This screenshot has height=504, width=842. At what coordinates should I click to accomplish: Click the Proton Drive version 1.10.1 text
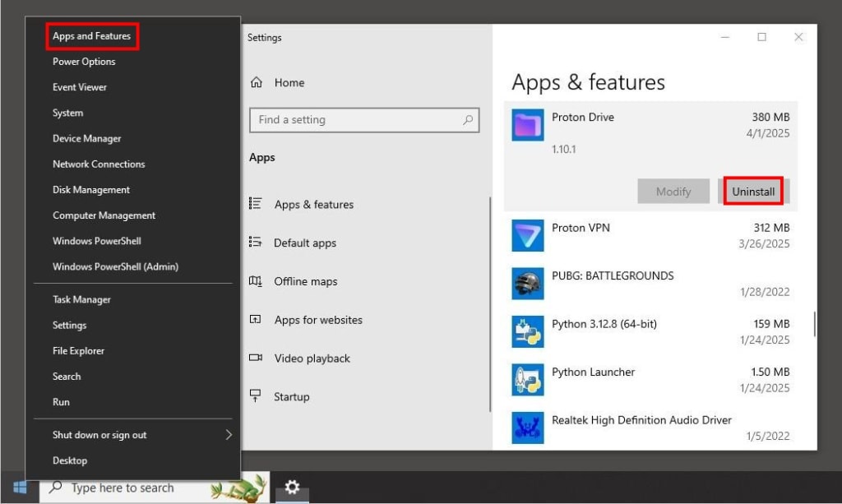(x=564, y=149)
